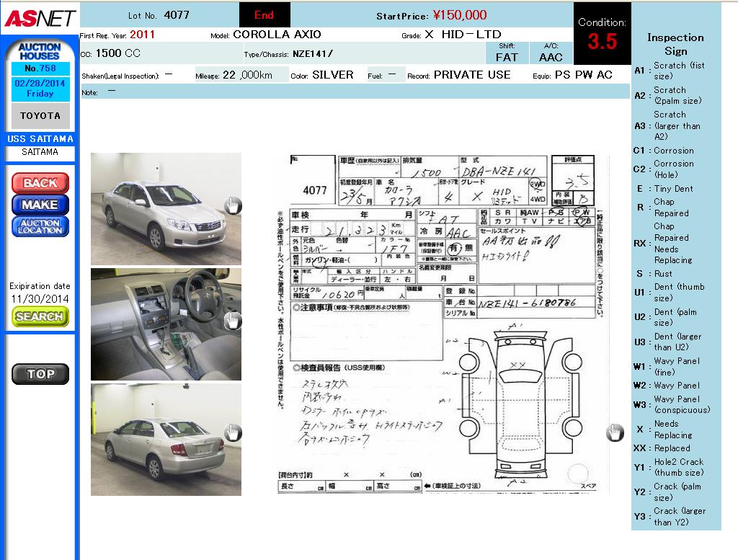The image size is (738, 560).
Task: Click the USS SAITAMA auction label
Action: pos(40,138)
